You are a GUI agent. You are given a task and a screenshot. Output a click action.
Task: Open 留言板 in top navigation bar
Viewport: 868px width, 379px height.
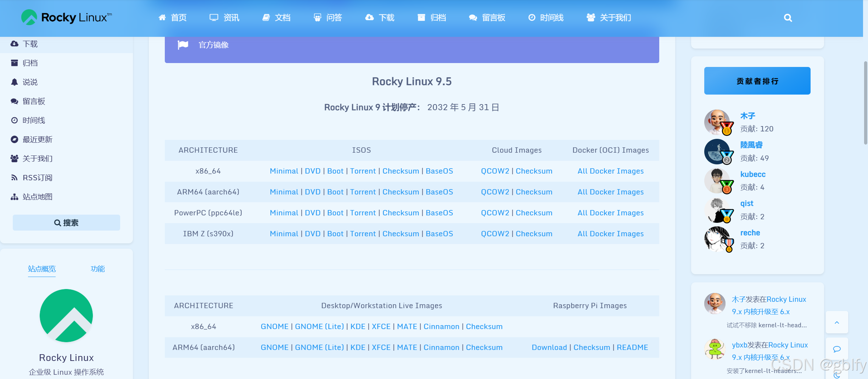click(487, 18)
